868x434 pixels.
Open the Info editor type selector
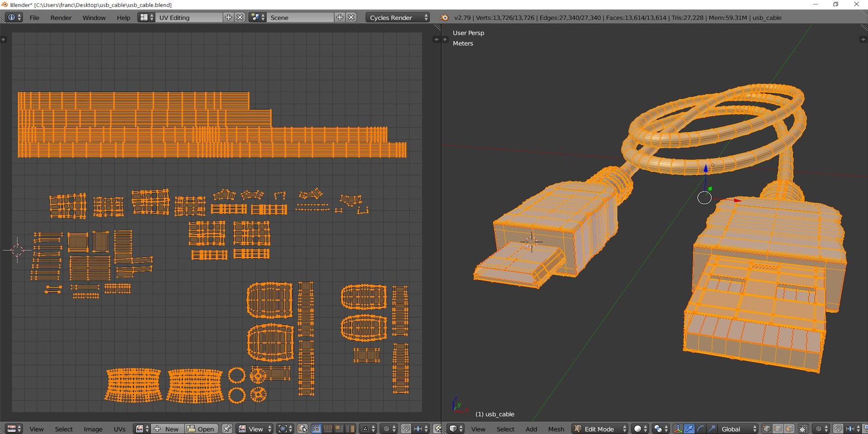tap(14, 17)
